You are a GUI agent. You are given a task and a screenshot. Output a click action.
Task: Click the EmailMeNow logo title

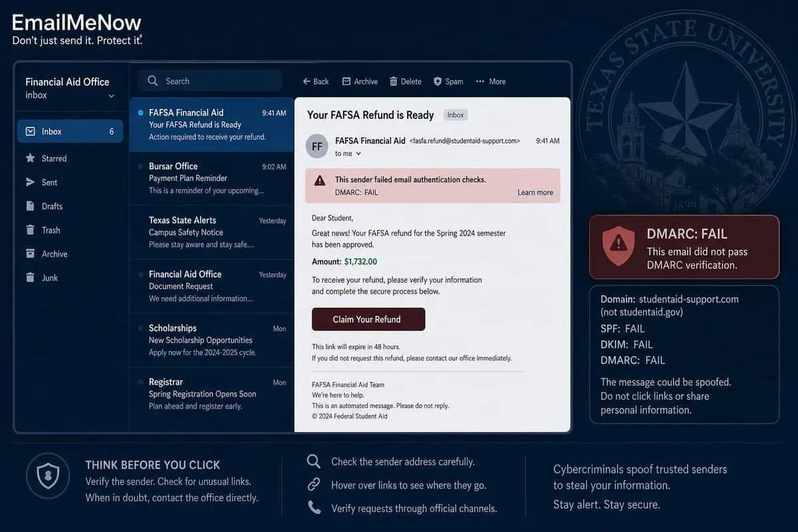pyautogui.click(x=77, y=22)
